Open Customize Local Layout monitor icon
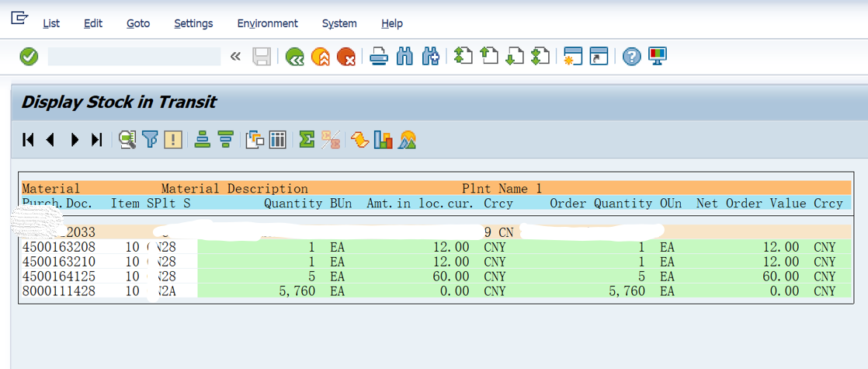The width and height of the screenshot is (868, 369). tap(658, 56)
